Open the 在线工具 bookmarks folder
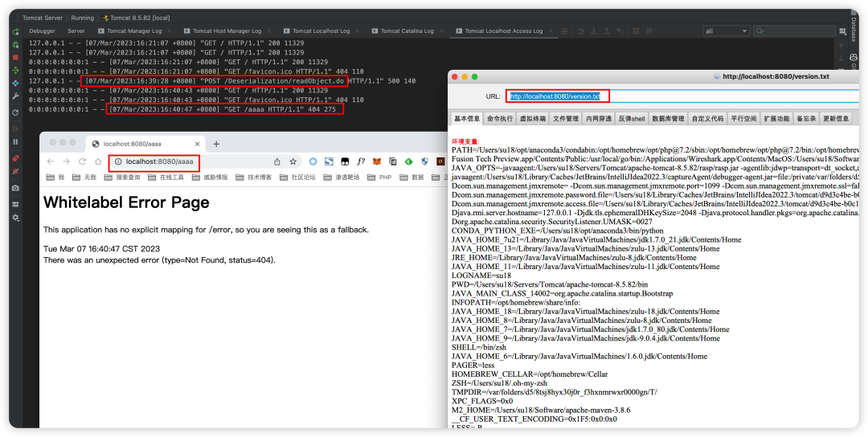Viewport: 868px width, 437px height. click(x=166, y=178)
